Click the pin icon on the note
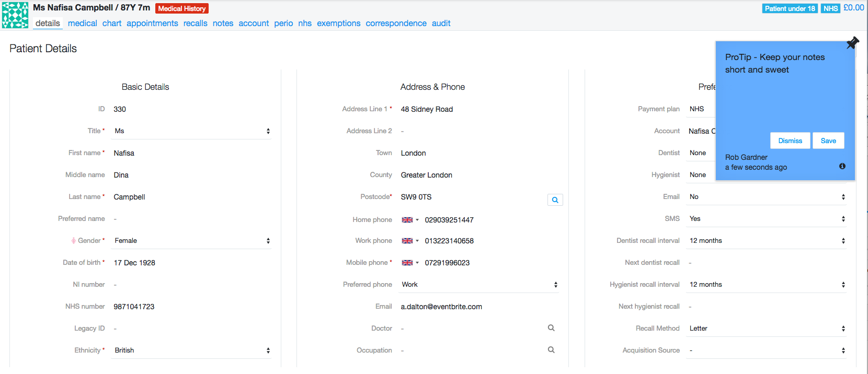The width and height of the screenshot is (868, 374). click(852, 43)
